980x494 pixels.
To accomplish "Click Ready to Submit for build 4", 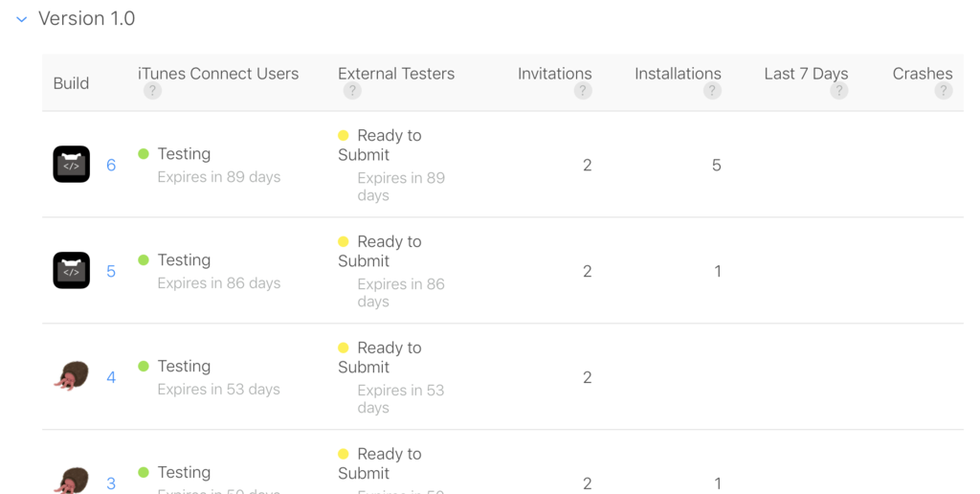I will point(379,357).
